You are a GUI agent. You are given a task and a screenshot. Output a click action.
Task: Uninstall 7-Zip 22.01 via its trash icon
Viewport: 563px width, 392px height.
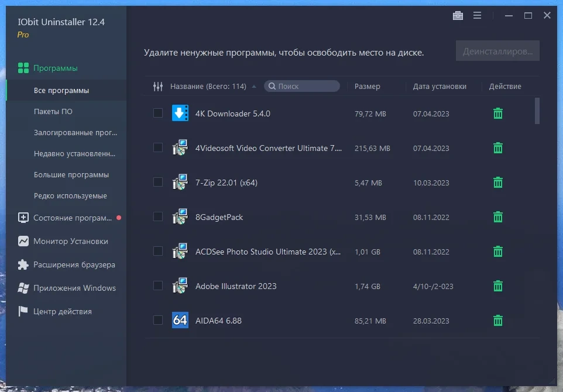tap(497, 183)
